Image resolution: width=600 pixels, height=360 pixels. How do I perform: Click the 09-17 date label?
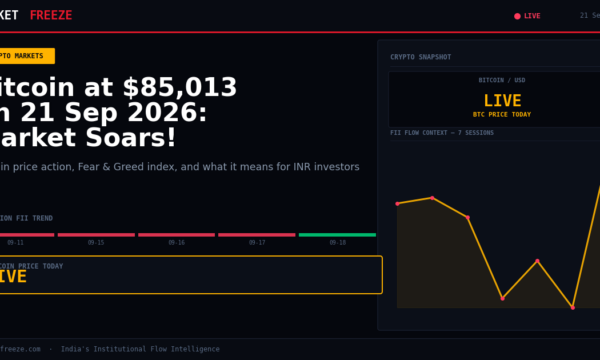(x=257, y=243)
